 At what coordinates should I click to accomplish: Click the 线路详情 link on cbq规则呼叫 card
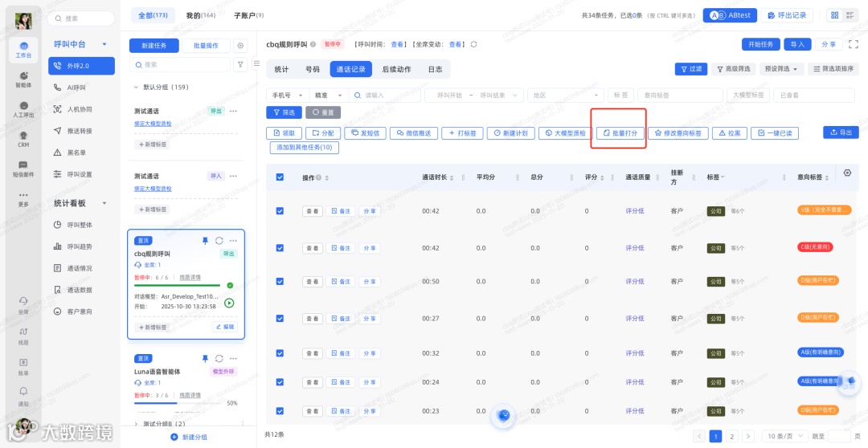[x=190, y=277]
